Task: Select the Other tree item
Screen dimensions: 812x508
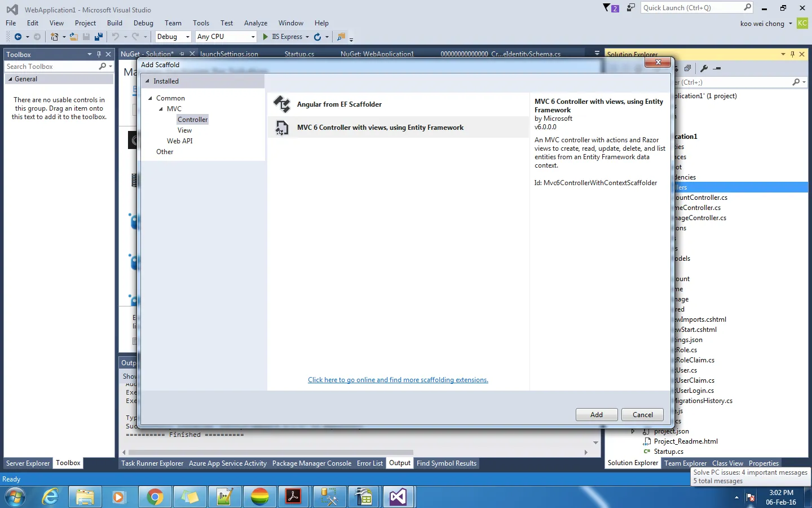Action: point(165,152)
